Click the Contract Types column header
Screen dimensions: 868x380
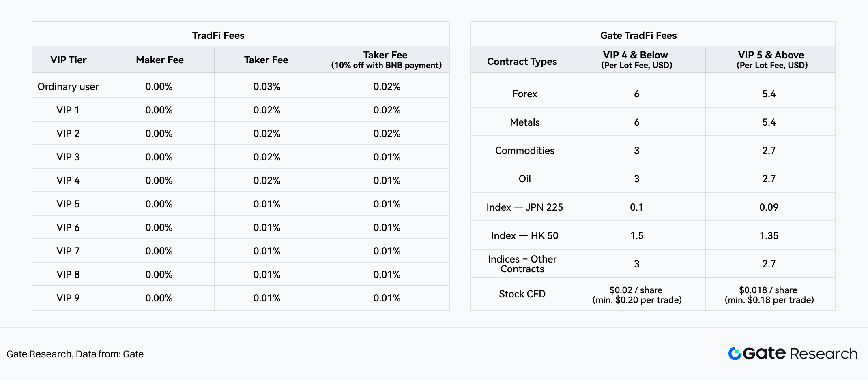(522, 62)
